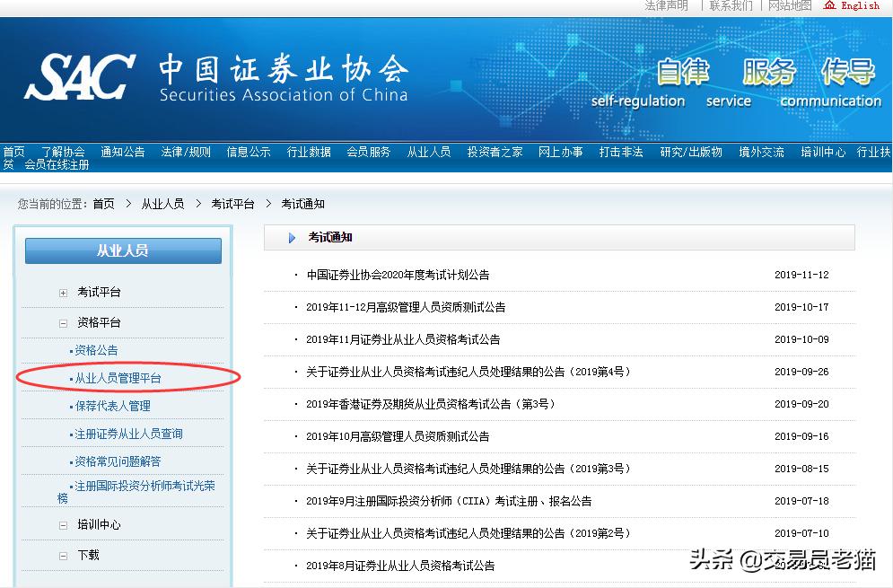Collapse the 培训中心 section

(x=63, y=524)
